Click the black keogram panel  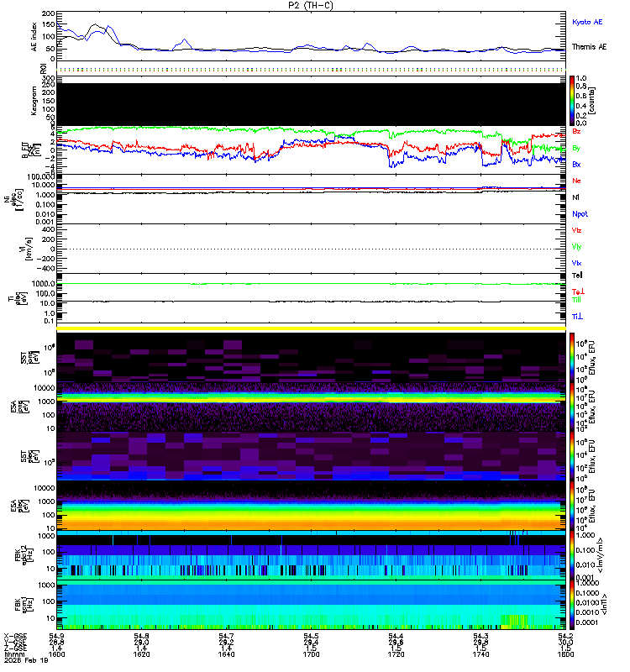coord(311,104)
